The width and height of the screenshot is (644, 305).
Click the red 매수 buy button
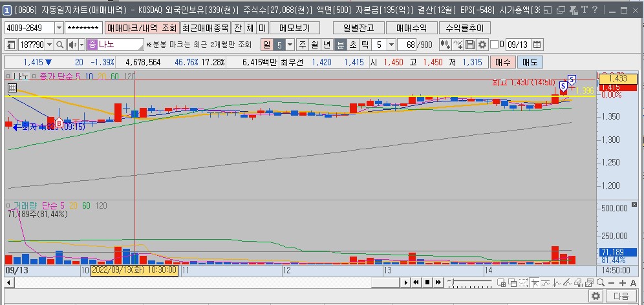point(502,63)
